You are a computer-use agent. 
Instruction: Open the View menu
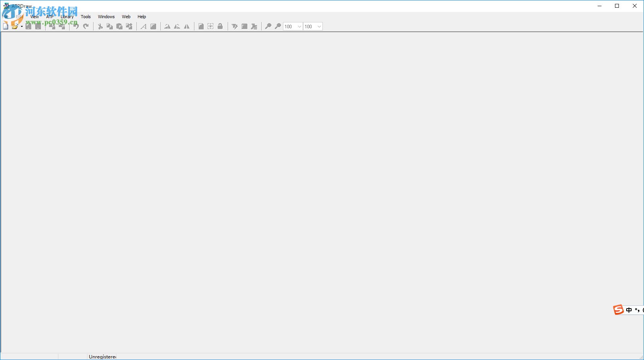click(x=35, y=17)
